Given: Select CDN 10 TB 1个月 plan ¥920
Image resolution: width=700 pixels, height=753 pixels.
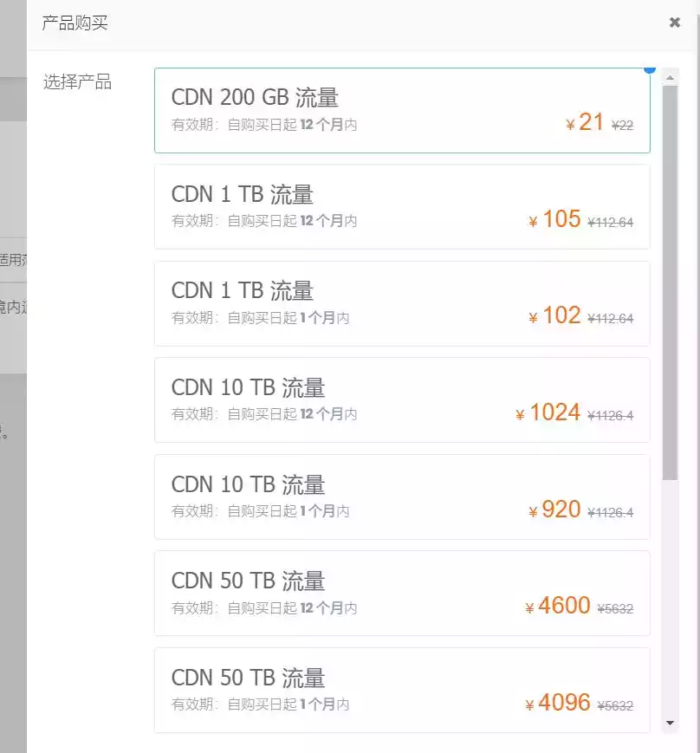Looking at the screenshot, I should (x=402, y=497).
